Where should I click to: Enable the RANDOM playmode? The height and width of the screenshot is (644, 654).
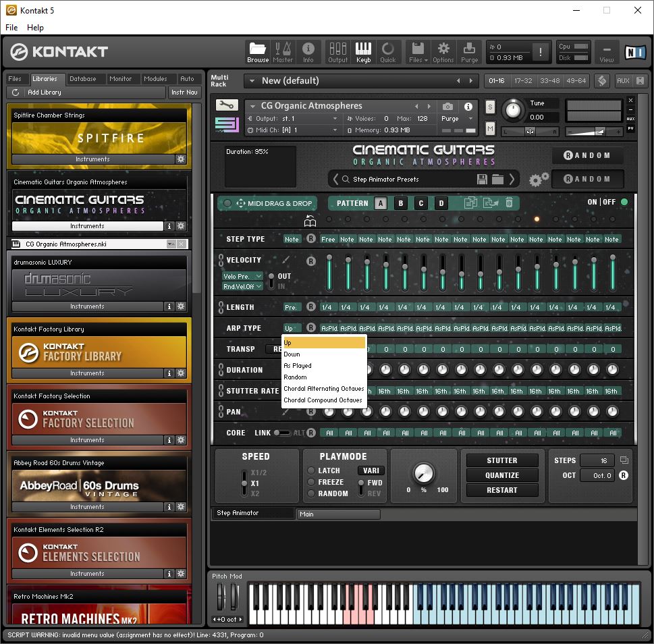click(x=311, y=493)
